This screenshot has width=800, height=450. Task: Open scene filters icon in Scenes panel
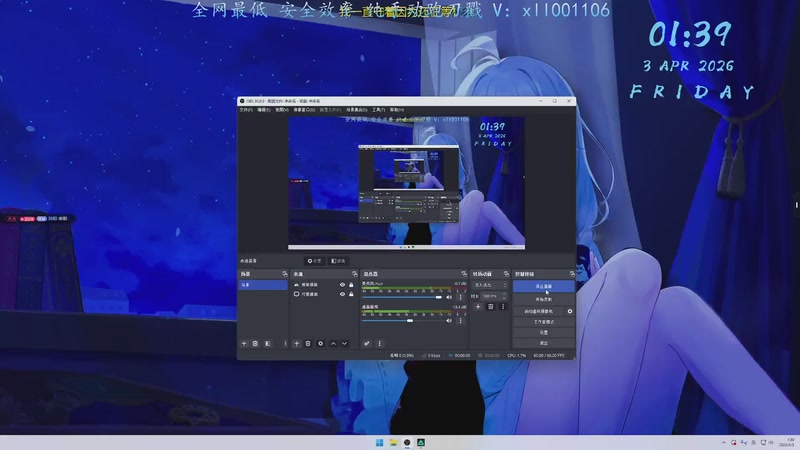click(x=268, y=343)
